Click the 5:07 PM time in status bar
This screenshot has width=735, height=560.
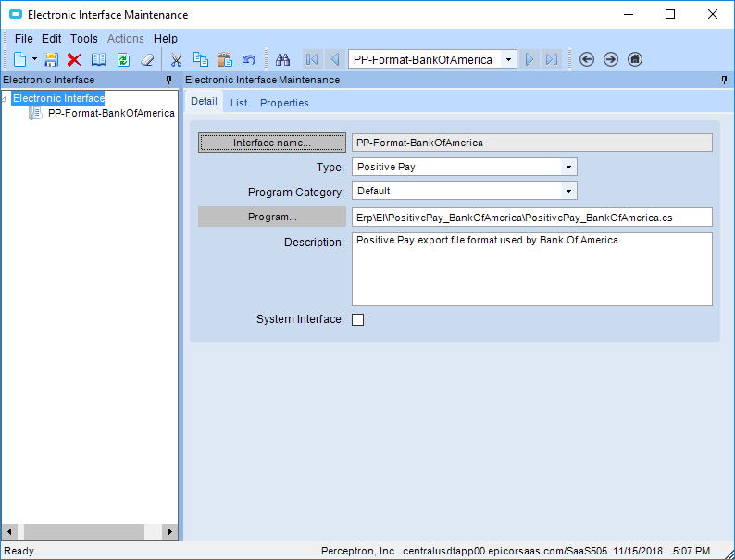pyautogui.click(x=691, y=551)
